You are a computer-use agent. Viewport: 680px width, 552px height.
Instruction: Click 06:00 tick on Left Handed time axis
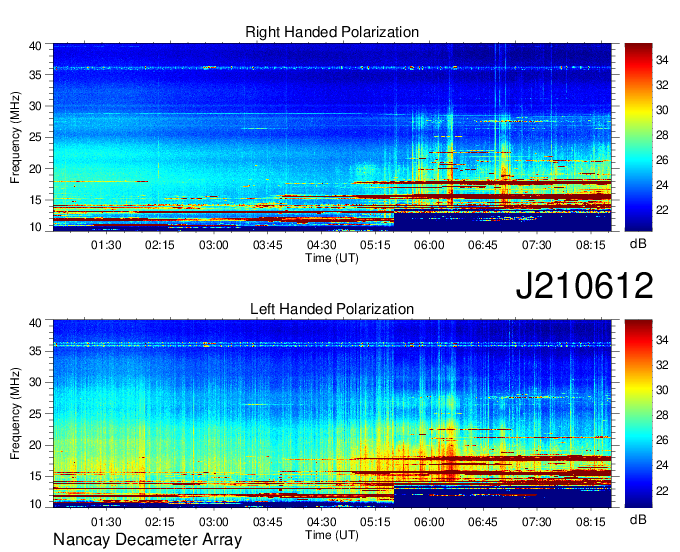point(429,522)
